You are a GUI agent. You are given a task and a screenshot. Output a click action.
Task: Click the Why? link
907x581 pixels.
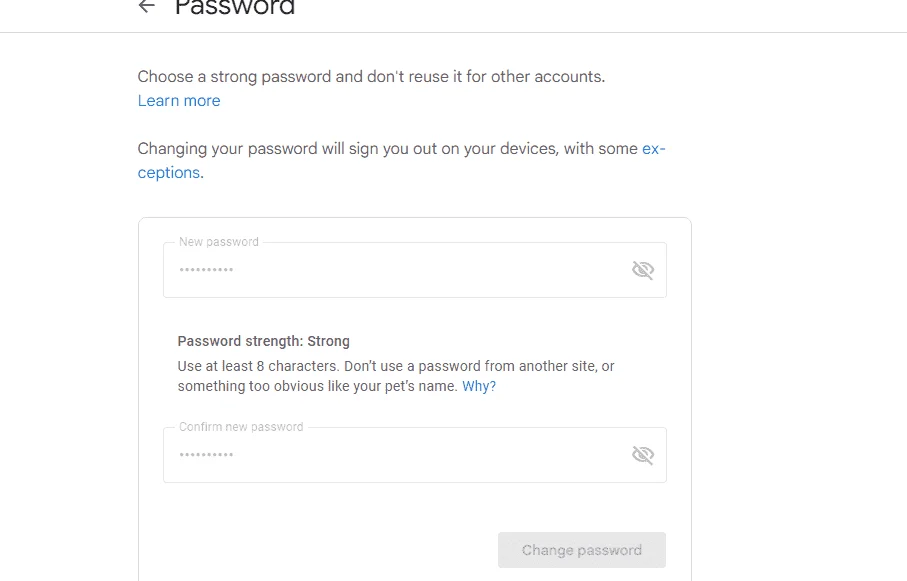point(479,386)
